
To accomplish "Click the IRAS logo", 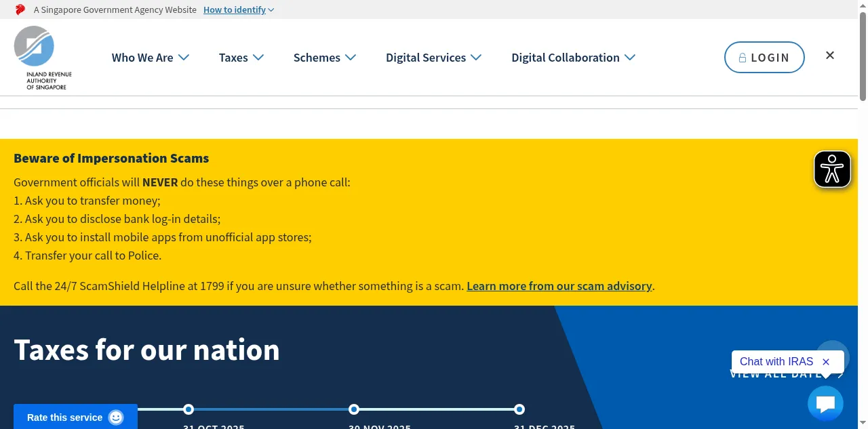I will point(43,58).
